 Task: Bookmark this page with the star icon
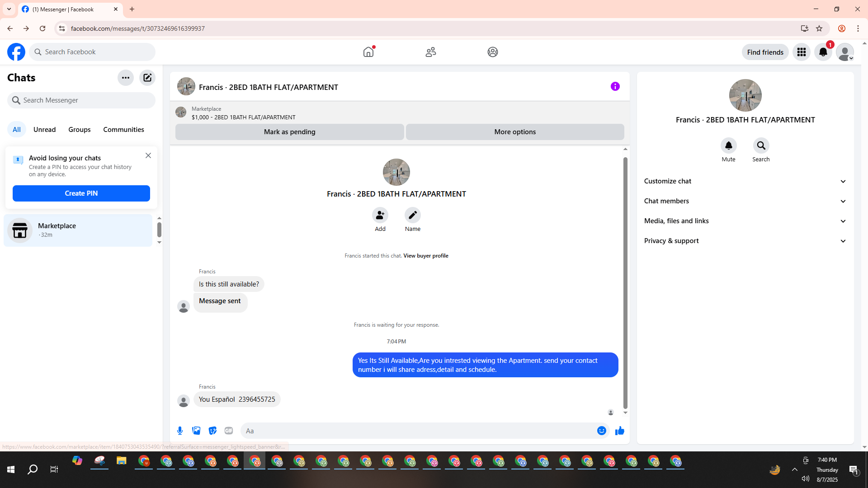click(x=819, y=28)
